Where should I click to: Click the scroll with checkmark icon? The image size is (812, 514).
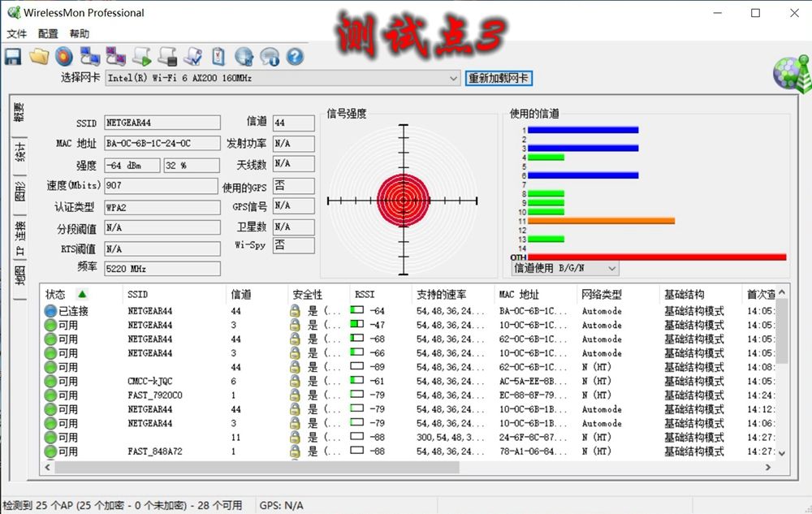tap(193, 56)
